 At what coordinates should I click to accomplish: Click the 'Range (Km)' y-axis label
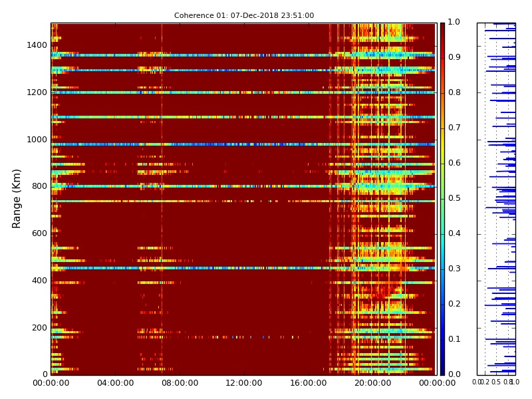point(17,198)
